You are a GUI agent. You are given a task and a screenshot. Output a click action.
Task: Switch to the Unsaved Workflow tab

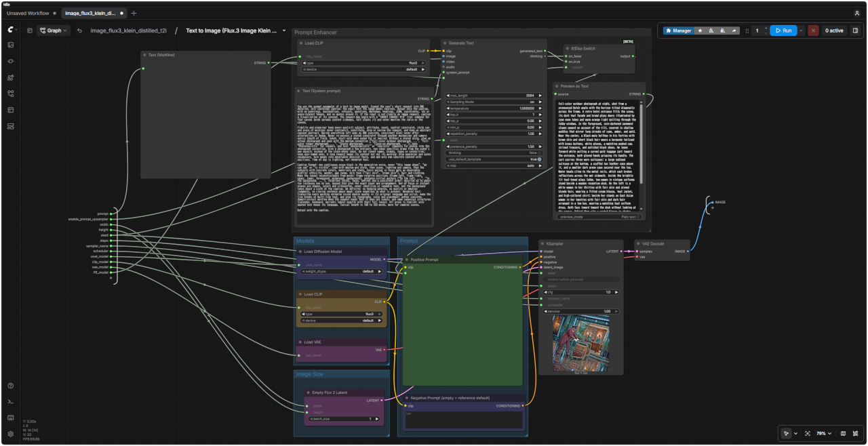(x=28, y=13)
